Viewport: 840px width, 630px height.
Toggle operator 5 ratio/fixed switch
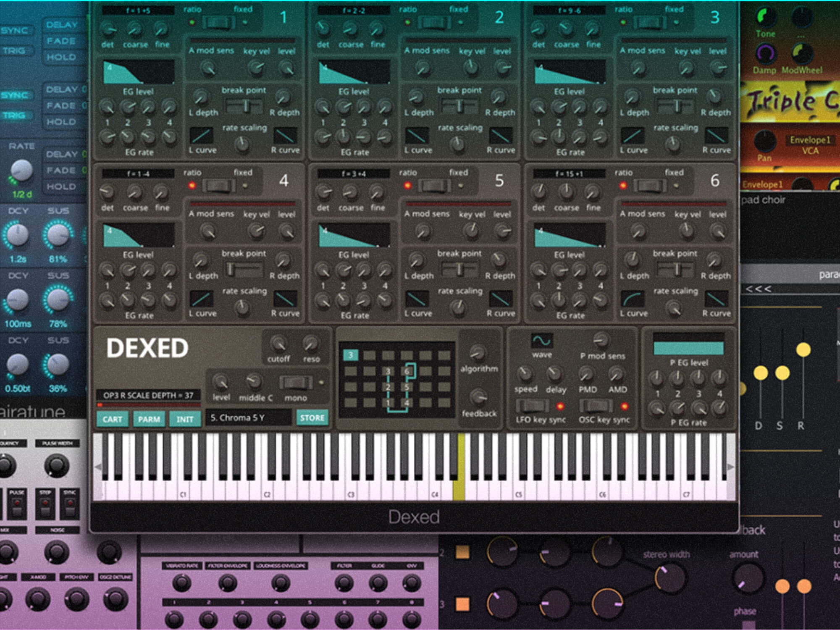(x=434, y=186)
